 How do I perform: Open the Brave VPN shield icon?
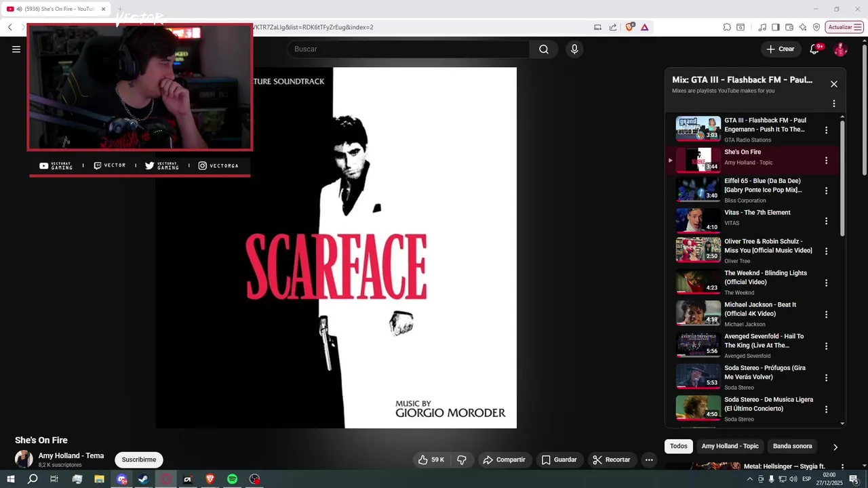point(816,27)
